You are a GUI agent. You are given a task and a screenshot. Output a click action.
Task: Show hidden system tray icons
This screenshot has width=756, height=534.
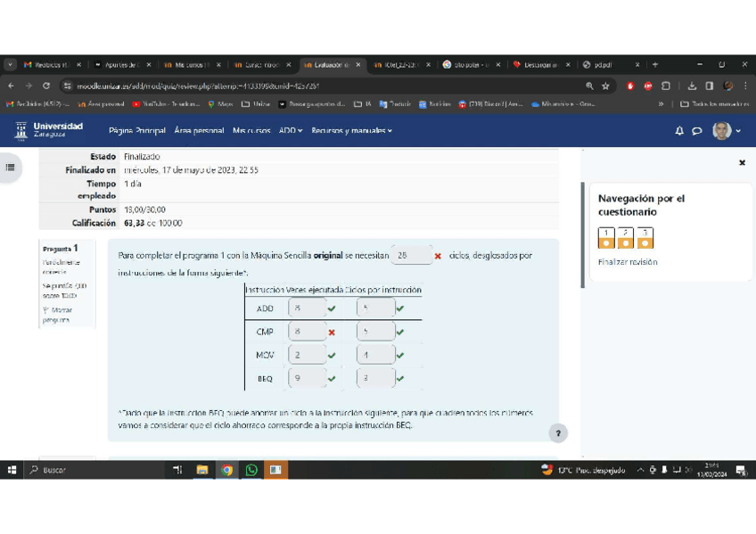(x=640, y=470)
